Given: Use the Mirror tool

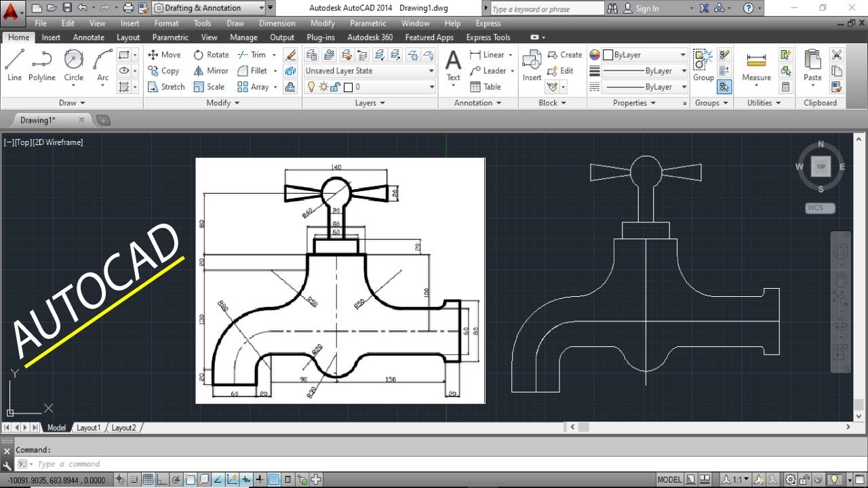Looking at the screenshot, I should (x=211, y=70).
